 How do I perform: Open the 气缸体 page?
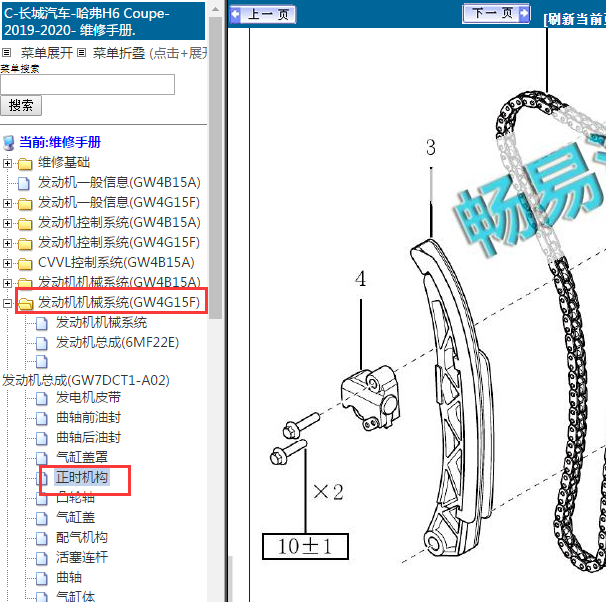pos(75,596)
